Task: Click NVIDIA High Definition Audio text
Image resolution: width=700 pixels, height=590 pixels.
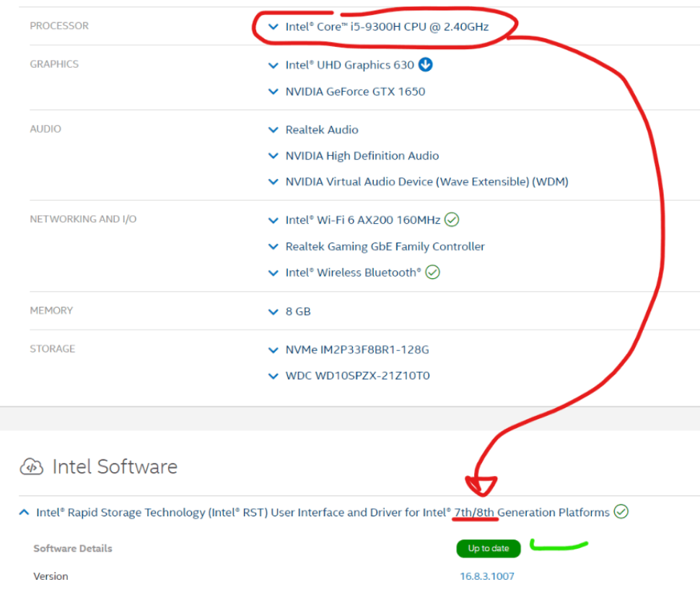Action: point(362,156)
